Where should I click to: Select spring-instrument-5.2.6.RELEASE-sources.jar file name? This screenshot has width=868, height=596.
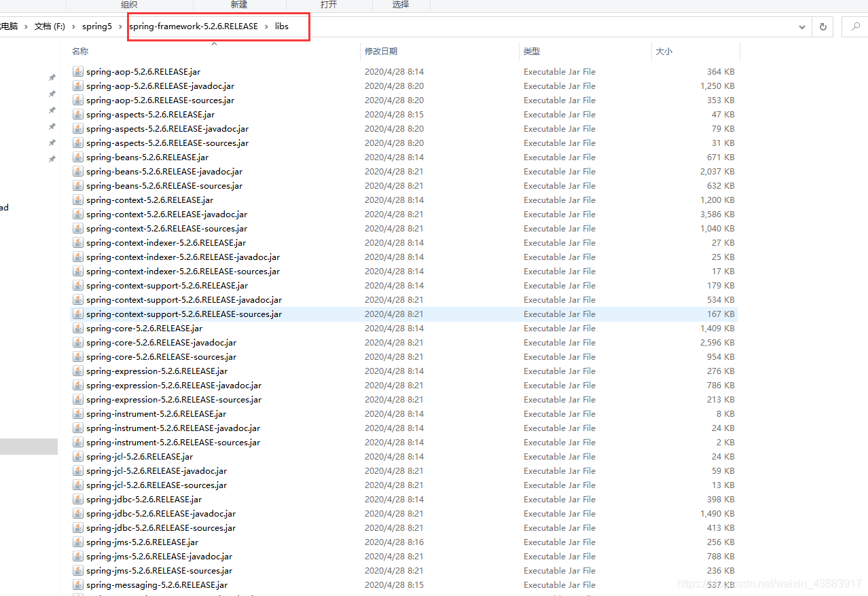[x=173, y=442]
